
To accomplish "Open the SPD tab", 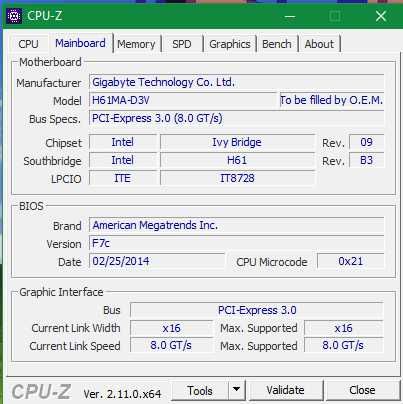I will coord(182,44).
